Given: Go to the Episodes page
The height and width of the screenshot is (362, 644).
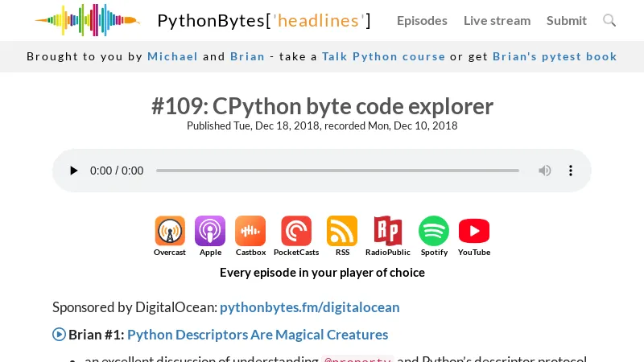Looking at the screenshot, I should [x=422, y=21].
